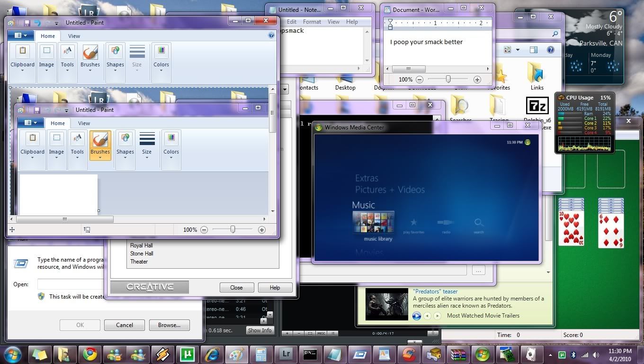Click blue play button under Predators teaser
The height and width of the screenshot is (364, 644).
417,316
